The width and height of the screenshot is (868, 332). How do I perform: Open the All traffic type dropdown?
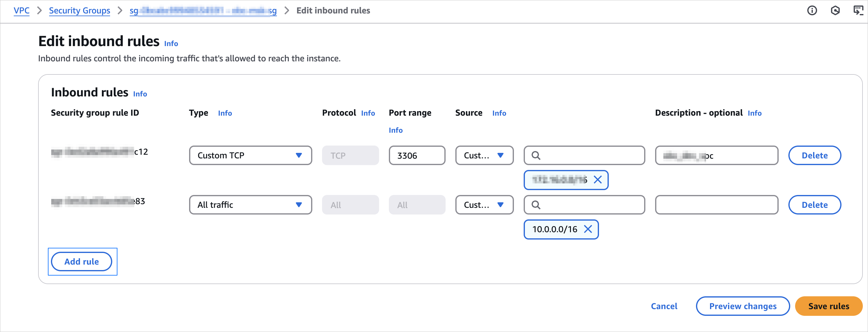point(250,205)
